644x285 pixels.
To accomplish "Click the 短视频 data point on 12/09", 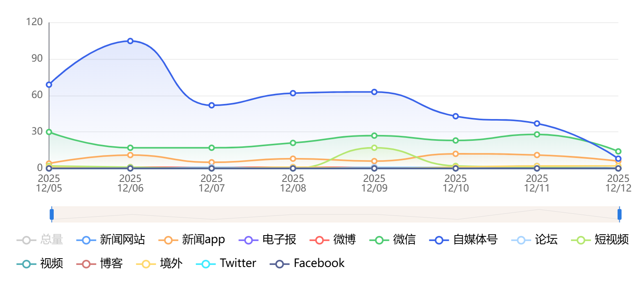I will coord(374,148).
